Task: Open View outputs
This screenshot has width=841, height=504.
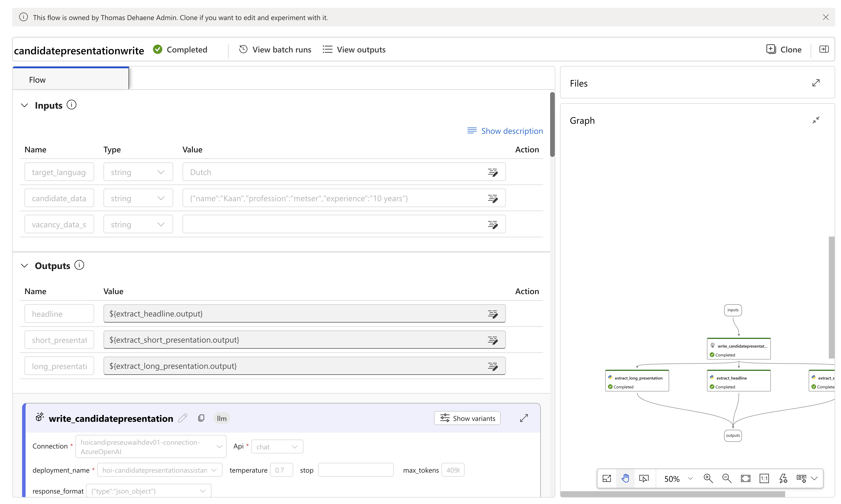Action: pyautogui.click(x=354, y=50)
